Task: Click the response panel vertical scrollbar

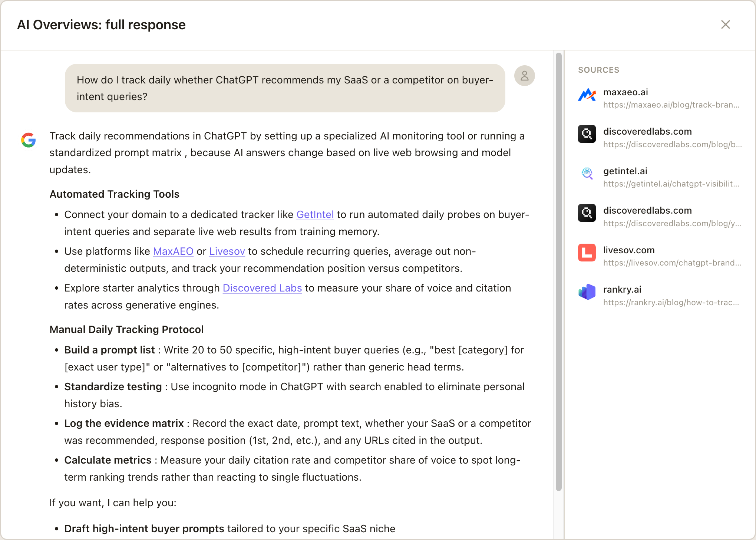Action: pos(559,272)
